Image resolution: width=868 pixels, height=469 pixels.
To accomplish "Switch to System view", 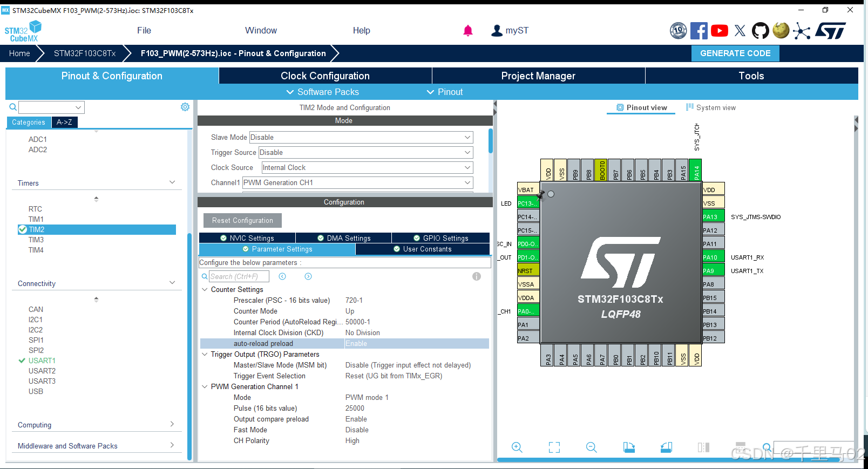I will (x=710, y=107).
